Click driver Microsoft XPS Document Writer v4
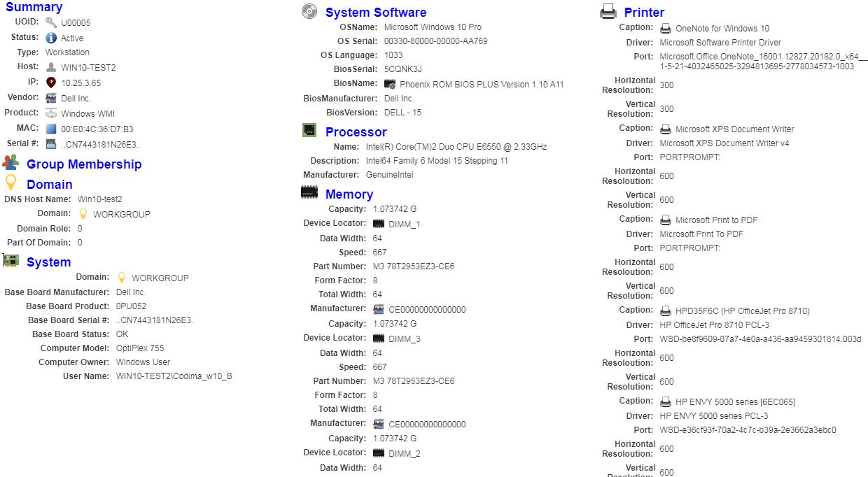This screenshot has width=868, height=477. pyautogui.click(x=724, y=143)
